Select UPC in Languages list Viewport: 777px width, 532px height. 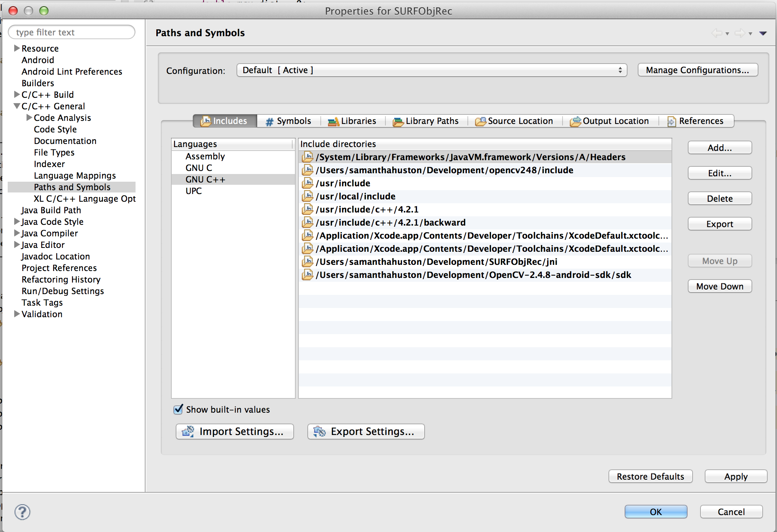click(233, 191)
